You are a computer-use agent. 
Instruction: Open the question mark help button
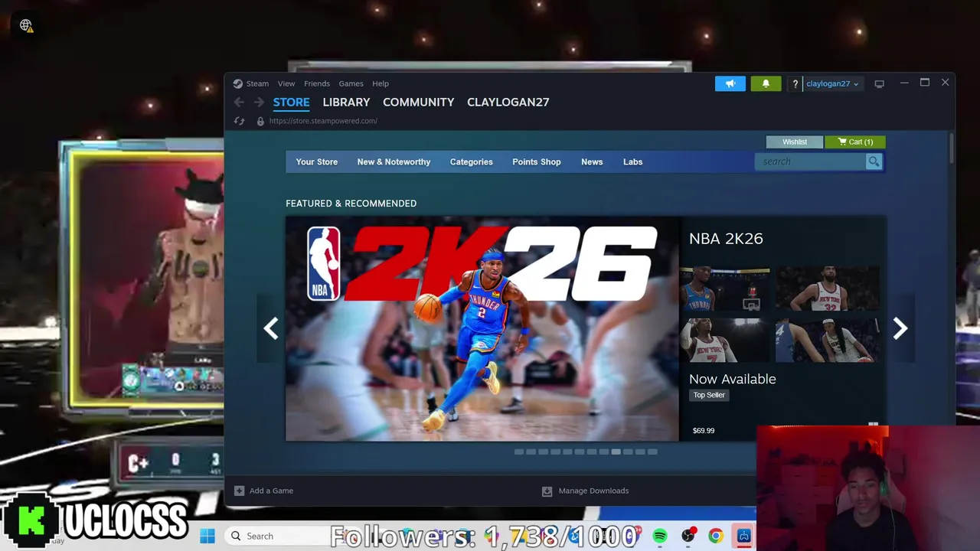795,83
